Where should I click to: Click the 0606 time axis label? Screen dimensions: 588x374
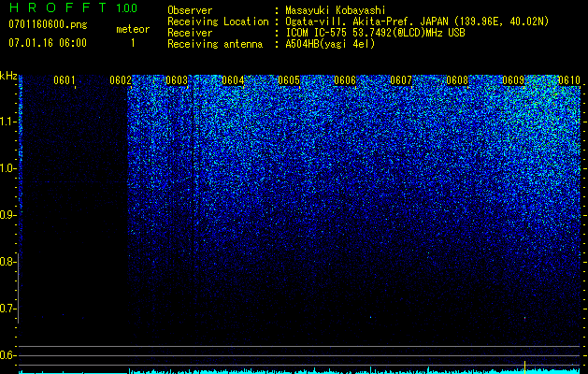[345, 80]
